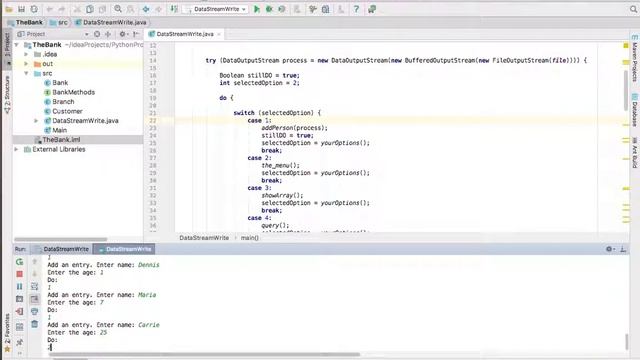Open the DataStreamWrite run configuration dropdown

(216, 9)
